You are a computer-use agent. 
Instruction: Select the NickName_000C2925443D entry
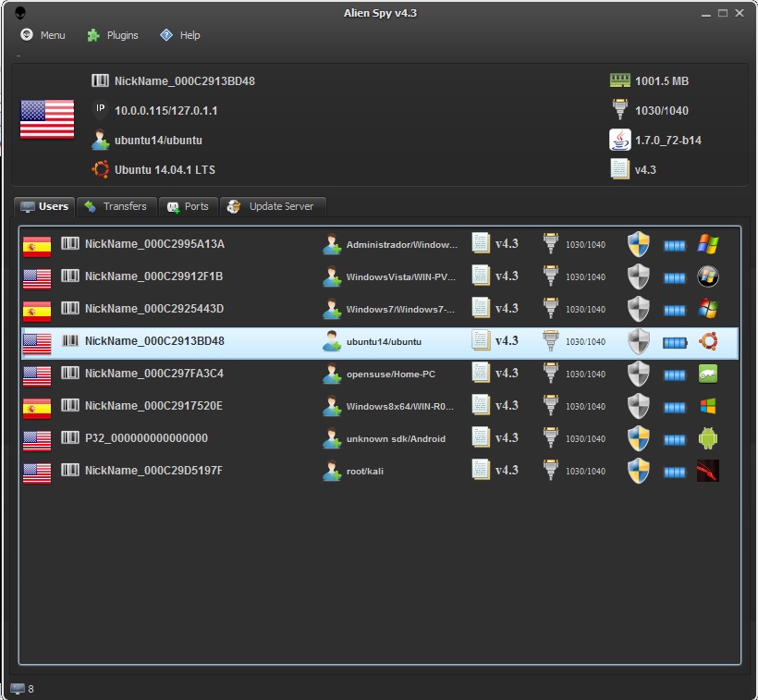(x=380, y=309)
